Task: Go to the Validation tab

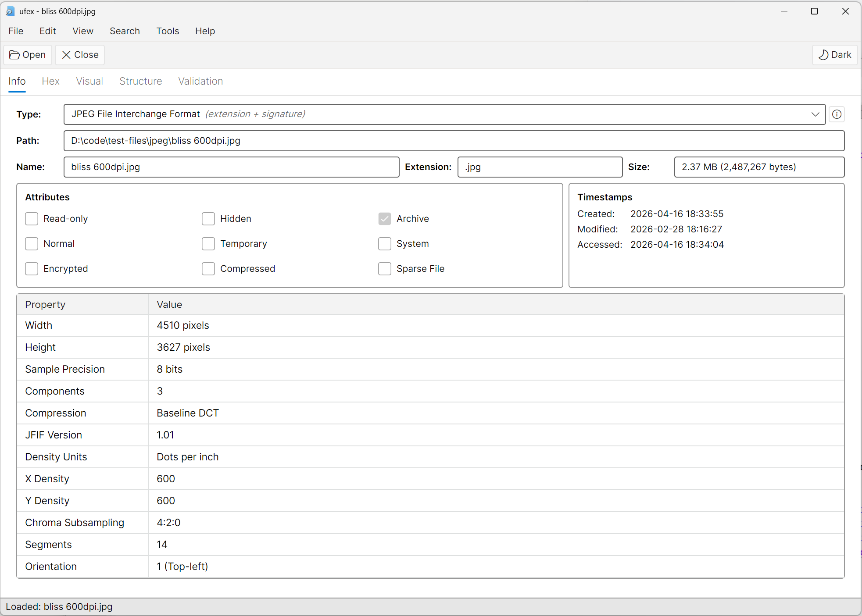Action: 200,81
